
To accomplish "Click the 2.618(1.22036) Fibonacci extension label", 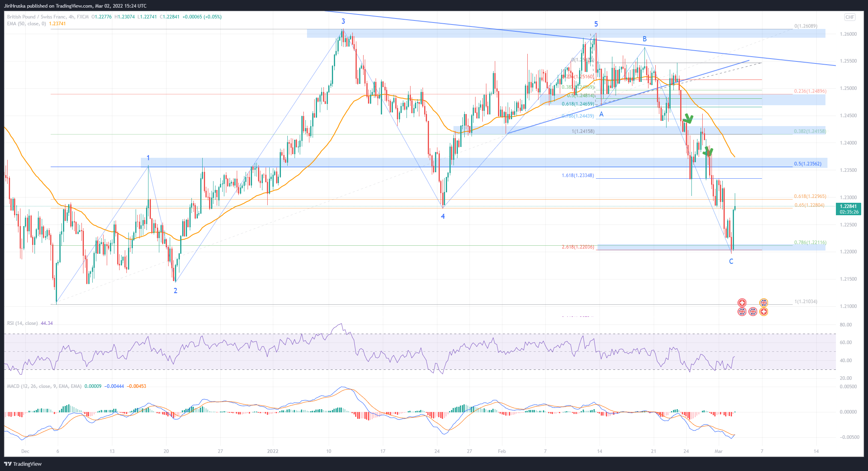I will [x=578, y=247].
